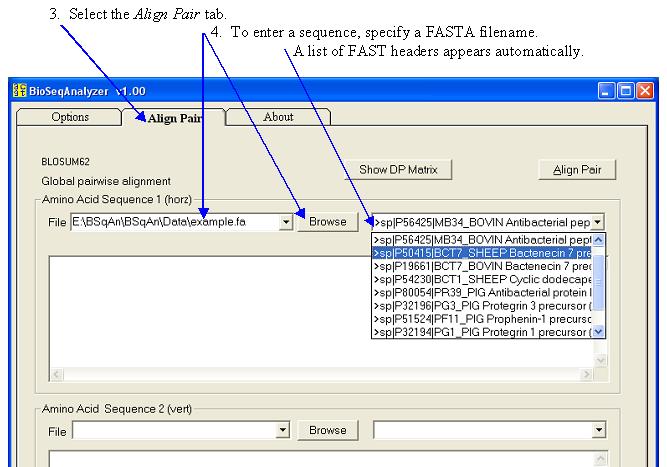Collapse the Sequence 1 FASTA header dropdown arrow
Screen dimensions: 667x467
click(x=597, y=222)
